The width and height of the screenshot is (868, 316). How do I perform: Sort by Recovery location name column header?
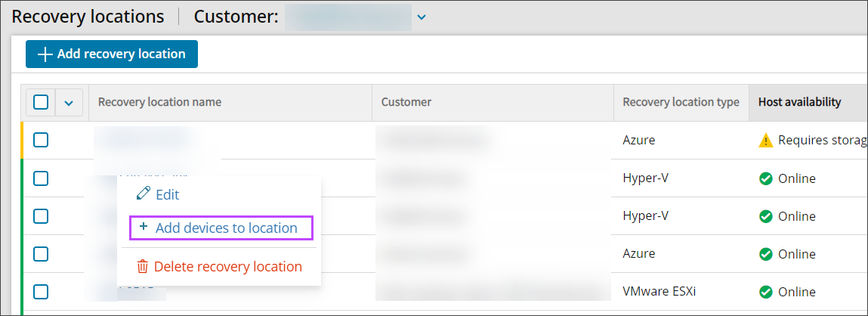pos(159,102)
